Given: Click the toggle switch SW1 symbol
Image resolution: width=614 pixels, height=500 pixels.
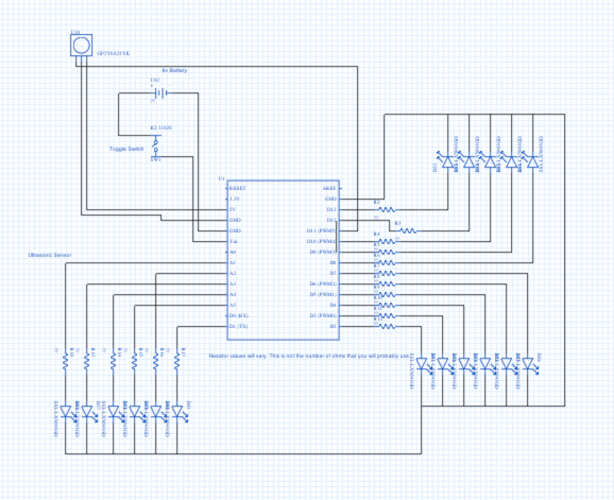Looking at the screenshot, I should coord(155,147).
